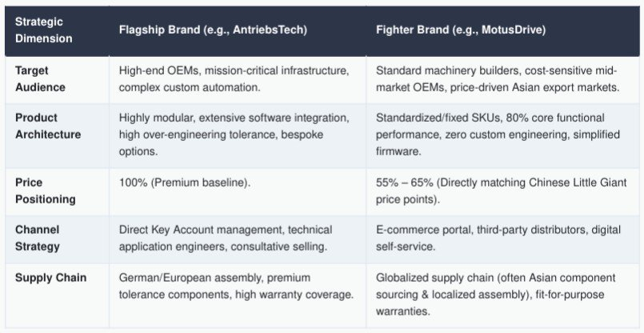Click the Standard machinery builders cell
Screen dimensions: 644x333
pyautogui.click(x=497, y=79)
